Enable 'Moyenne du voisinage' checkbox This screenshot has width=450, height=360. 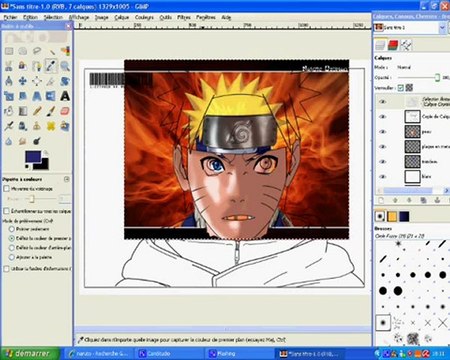click(6, 189)
